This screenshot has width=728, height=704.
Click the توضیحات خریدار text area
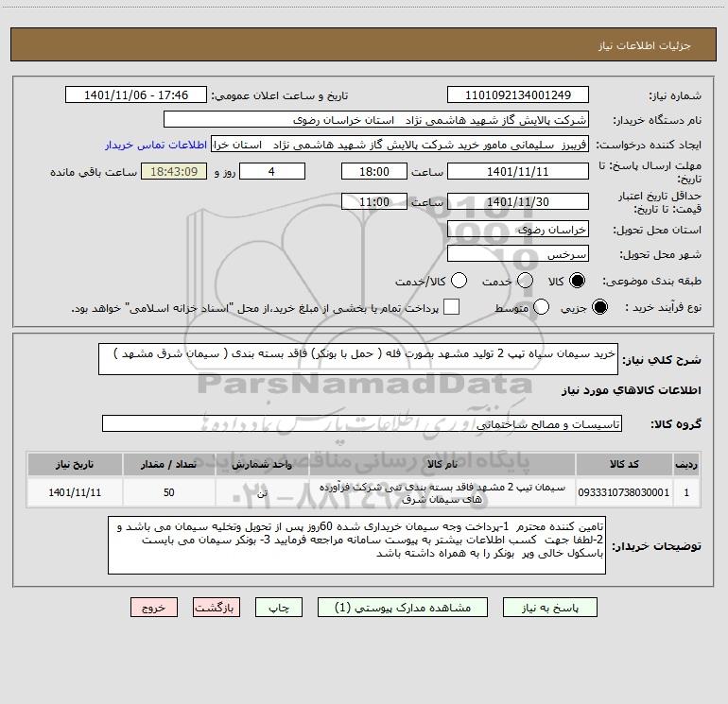[356, 545]
